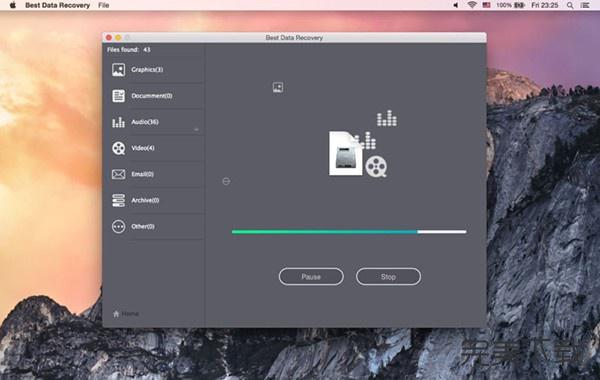Click the volume speaker icon
600x380 pixels.
click(x=456, y=5)
